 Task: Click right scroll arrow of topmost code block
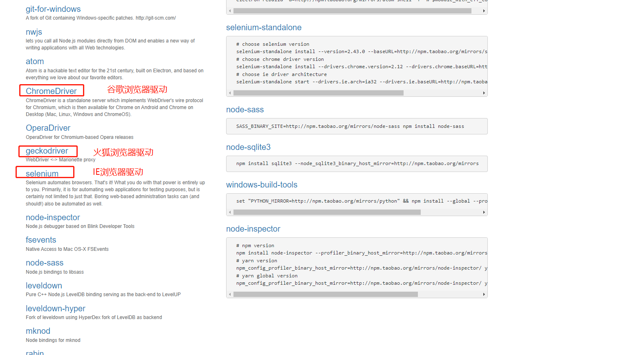[484, 11]
